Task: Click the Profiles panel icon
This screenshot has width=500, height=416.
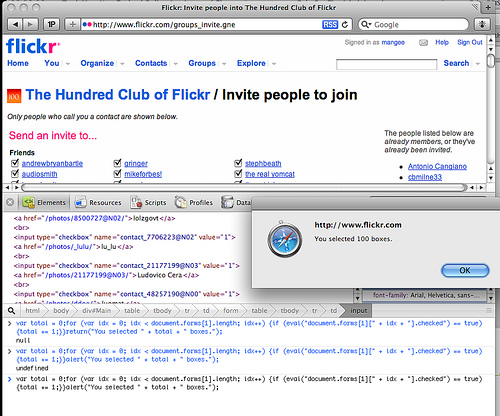Action: tap(180, 202)
